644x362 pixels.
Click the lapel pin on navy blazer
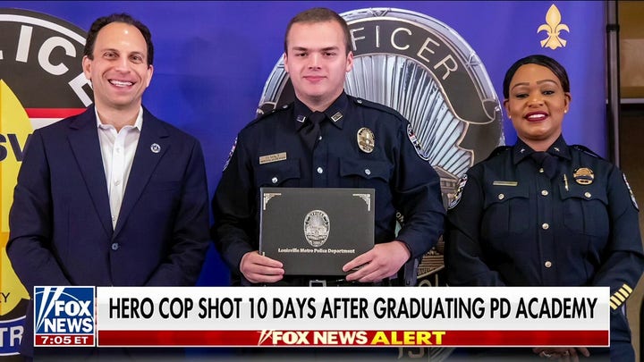pyautogui.click(x=156, y=147)
